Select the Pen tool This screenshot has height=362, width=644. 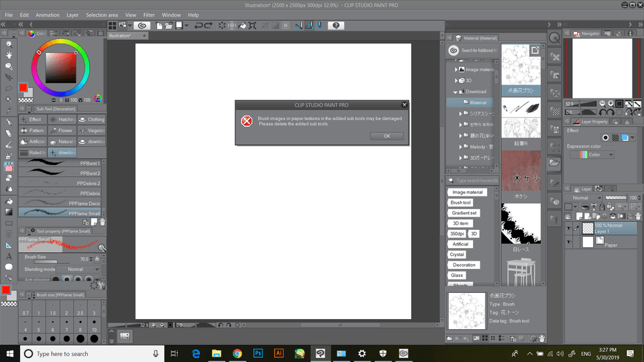9,122
